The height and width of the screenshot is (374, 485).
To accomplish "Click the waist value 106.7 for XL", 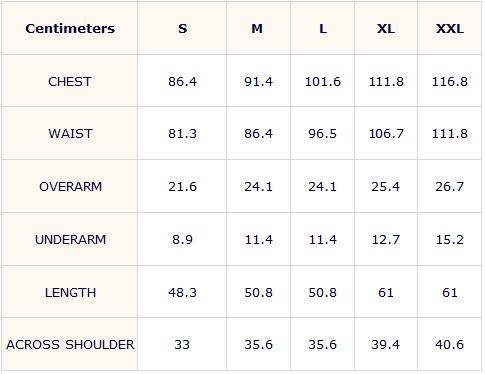I will click(386, 134).
